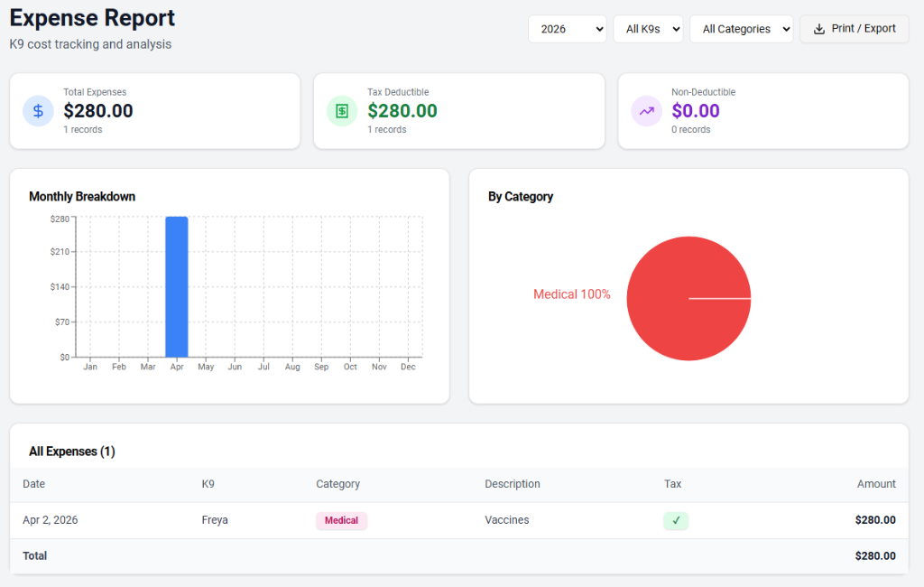Open the 2026 year dropdown
Image resolution: width=924 pixels, height=587 pixels.
[x=567, y=29]
